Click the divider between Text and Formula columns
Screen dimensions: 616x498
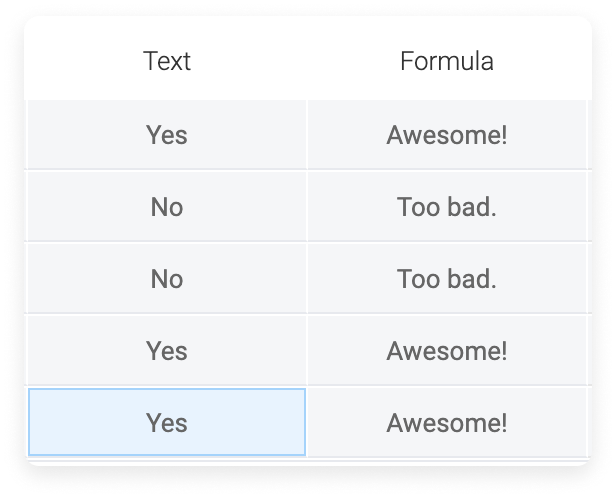pos(307,279)
